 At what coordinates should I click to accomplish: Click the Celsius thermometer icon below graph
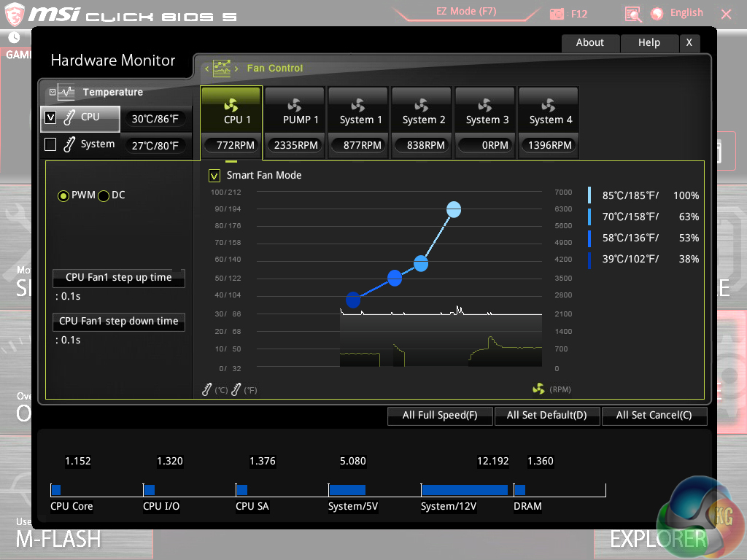click(x=206, y=390)
